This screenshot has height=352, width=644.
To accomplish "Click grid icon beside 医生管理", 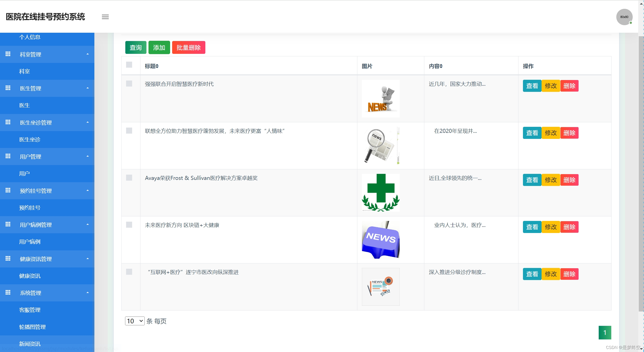I will [8, 88].
